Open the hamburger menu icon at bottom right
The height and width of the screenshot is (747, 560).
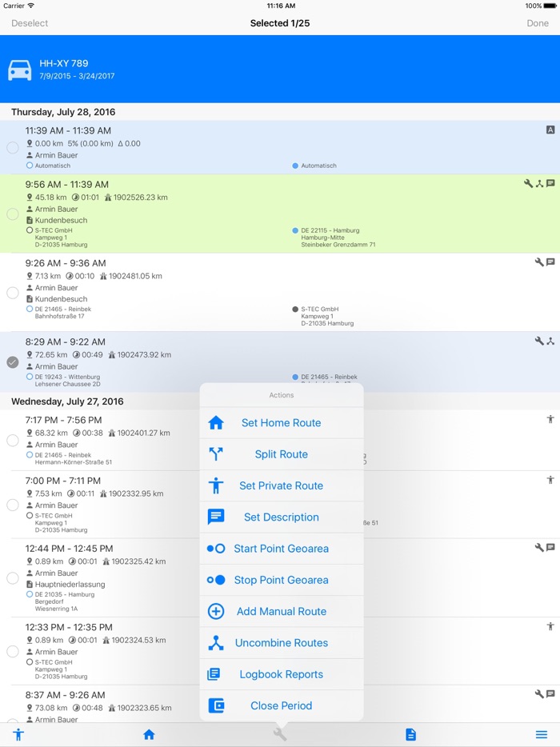542,735
